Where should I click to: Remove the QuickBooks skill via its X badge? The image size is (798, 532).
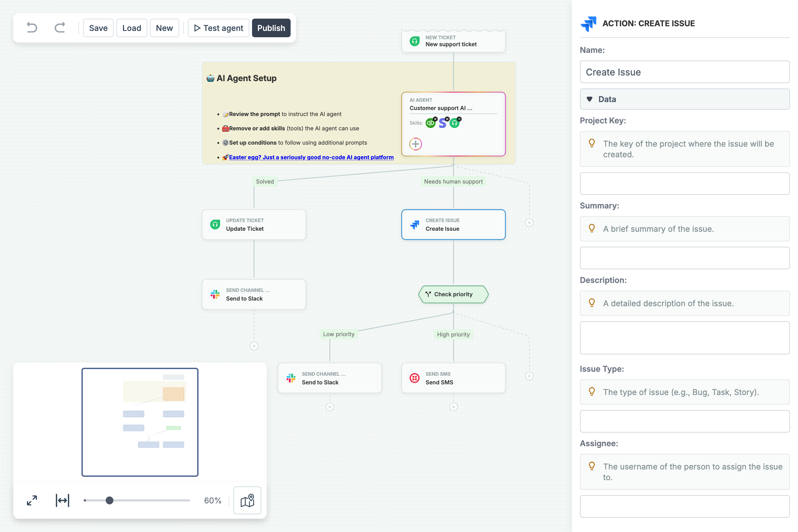pos(435,119)
